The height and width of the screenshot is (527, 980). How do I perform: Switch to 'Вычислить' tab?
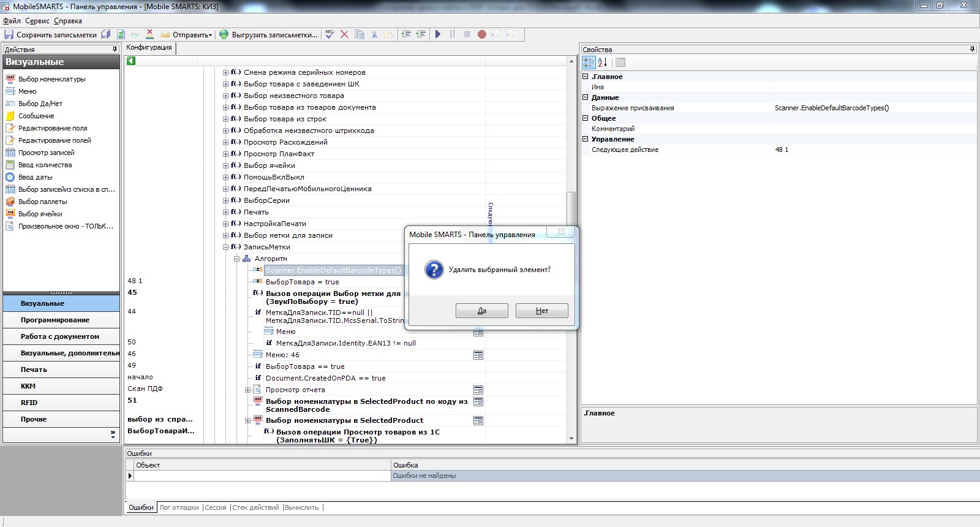coord(302,507)
